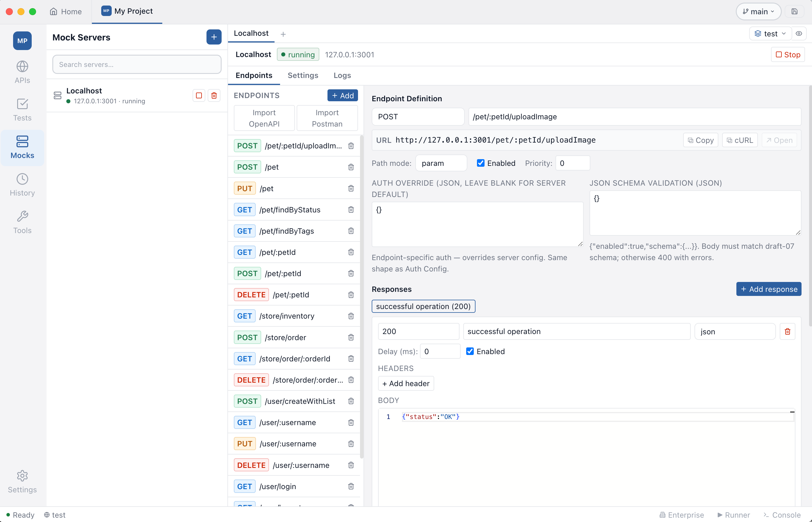Open the Path mode param dropdown

[x=441, y=163]
